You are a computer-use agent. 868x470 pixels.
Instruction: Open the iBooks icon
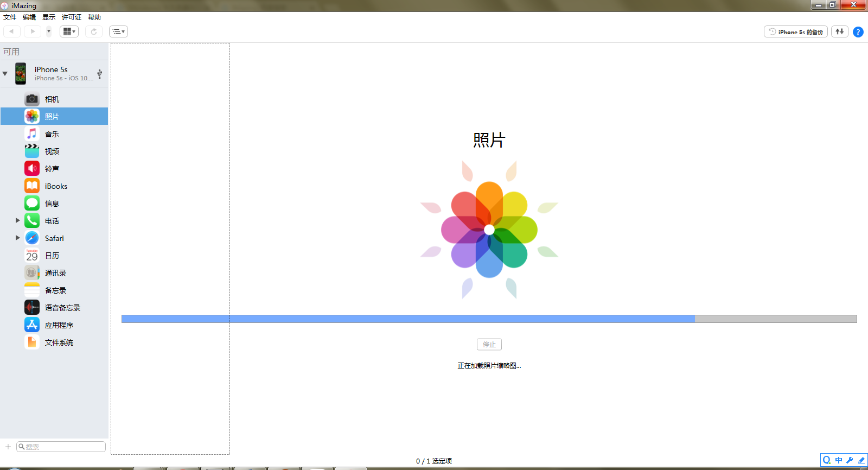32,186
